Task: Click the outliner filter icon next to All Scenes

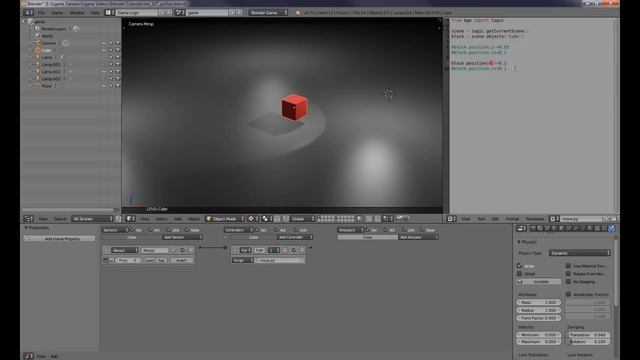Action: pyautogui.click(x=118, y=219)
